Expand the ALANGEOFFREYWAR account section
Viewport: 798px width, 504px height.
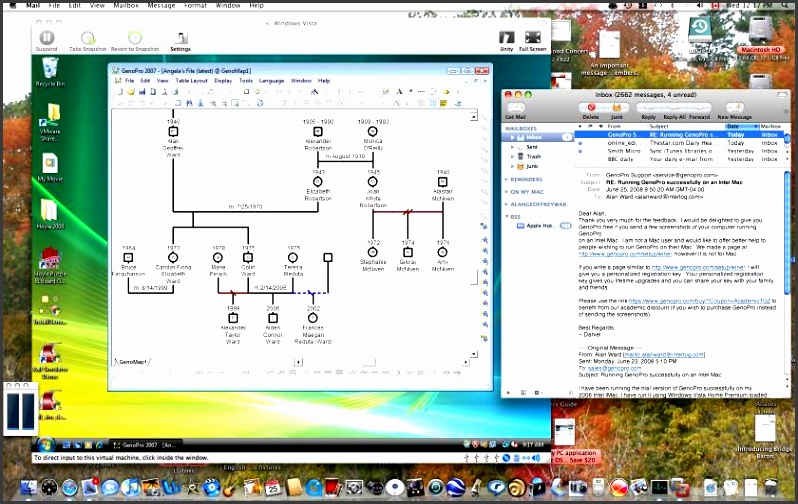tap(506, 205)
